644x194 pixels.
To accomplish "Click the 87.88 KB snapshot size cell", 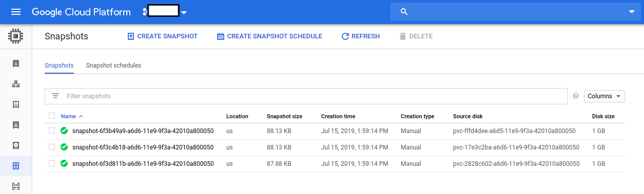I will tap(279, 163).
